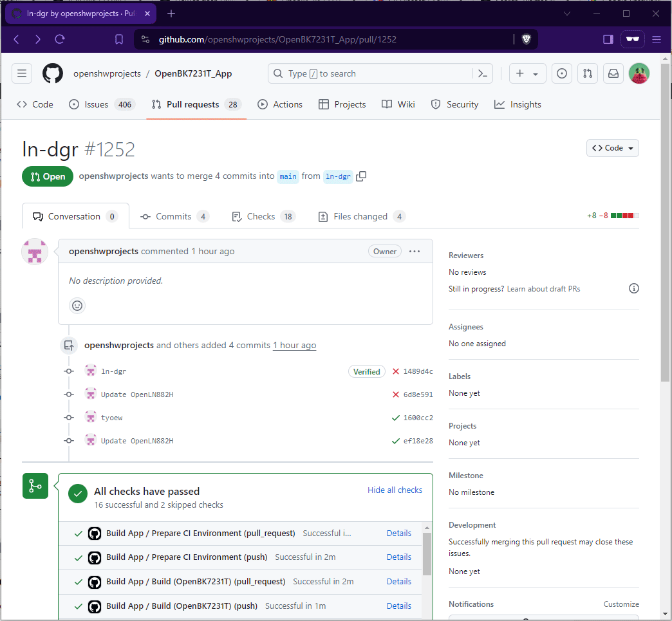Click the openshwprojects avatar beside comment

pos(35,252)
